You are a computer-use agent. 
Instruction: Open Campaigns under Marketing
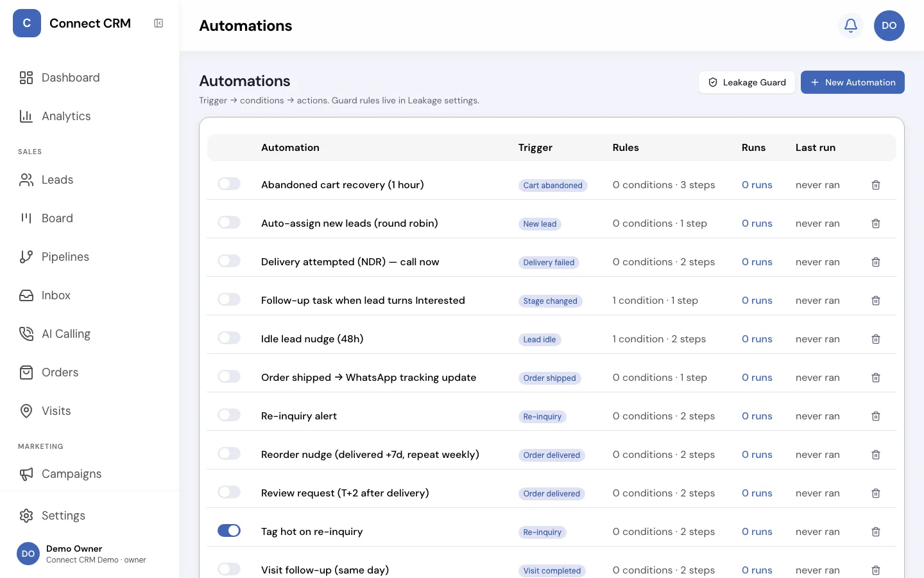pyautogui.click(x=90, y=474)
